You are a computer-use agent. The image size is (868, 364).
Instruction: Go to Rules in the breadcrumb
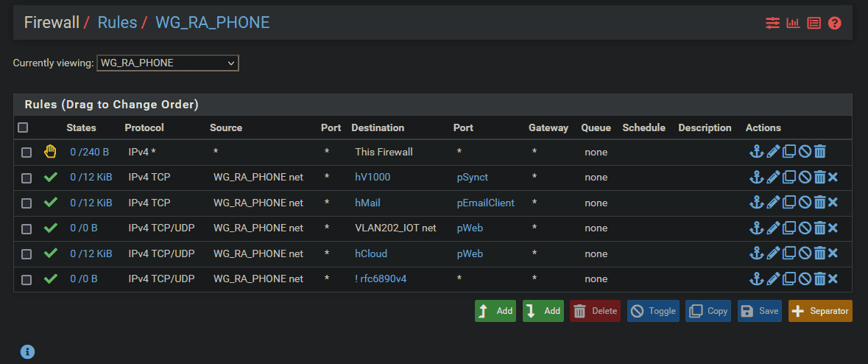coord(117,22)
